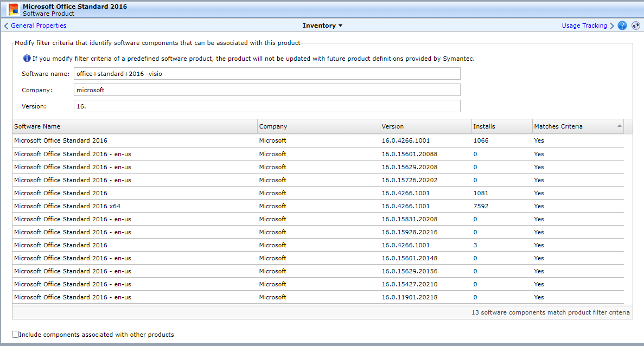This screenshot has height=346, width=644.
Task: Click the back chevron before General Properties
Action: click(x=6, y=26)
